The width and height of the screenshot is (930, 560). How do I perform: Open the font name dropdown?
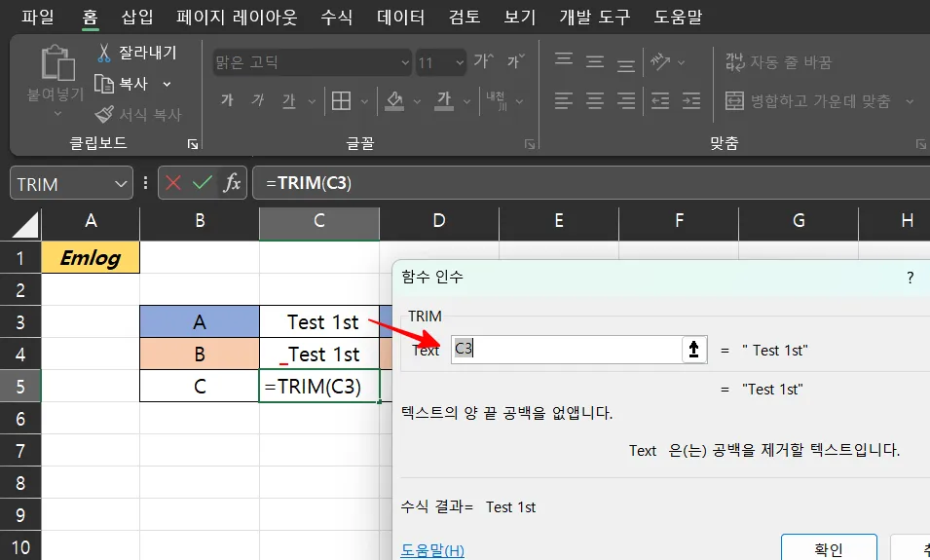[x=405, y=62]
